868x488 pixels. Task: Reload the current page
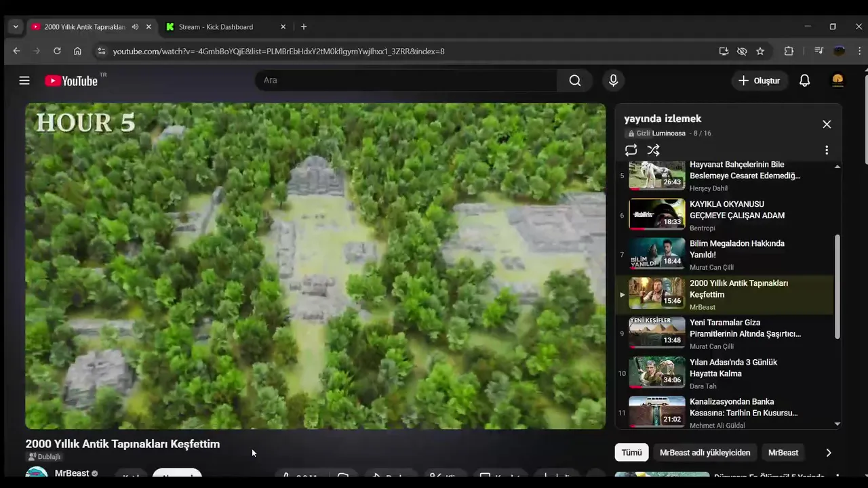point(57,51)
